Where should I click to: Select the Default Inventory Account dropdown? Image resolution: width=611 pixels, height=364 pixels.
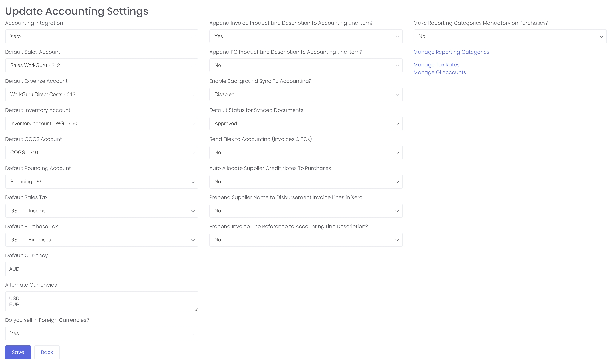102,123
